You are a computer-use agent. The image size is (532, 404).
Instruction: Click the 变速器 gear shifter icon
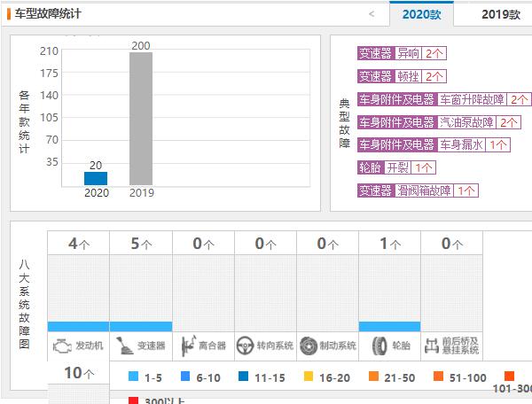(124, 346)
